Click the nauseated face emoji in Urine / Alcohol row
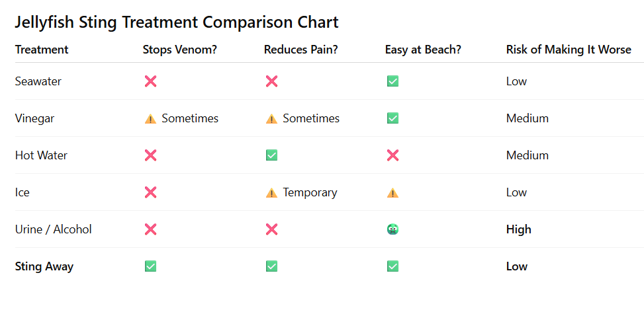This screenshot has height=312, width=644. pyautogui.click(x=392, y=229)
